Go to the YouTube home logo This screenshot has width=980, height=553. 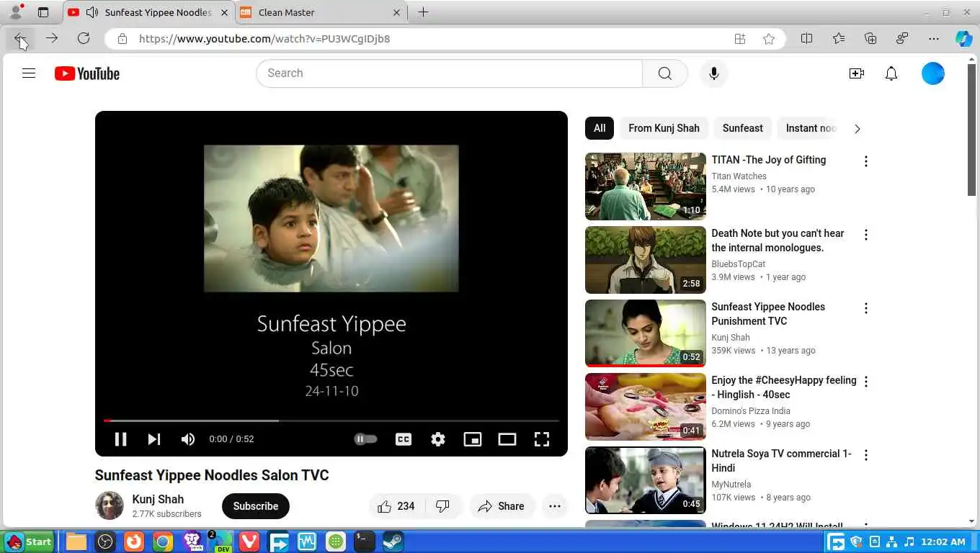(x=87, y=73)
